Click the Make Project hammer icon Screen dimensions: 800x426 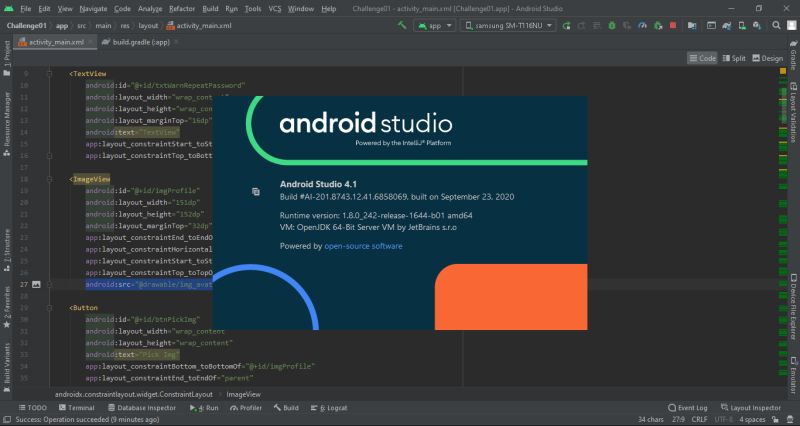(x=402, y=25)
